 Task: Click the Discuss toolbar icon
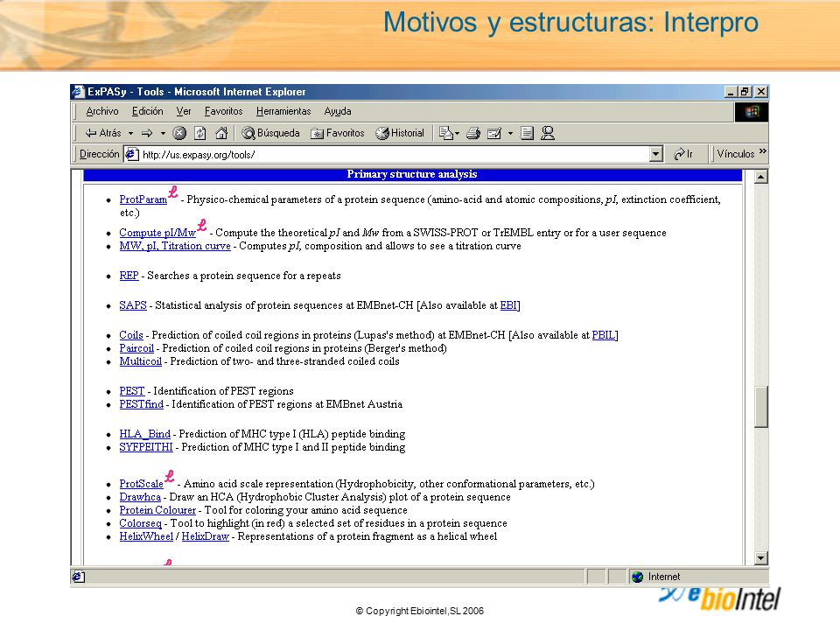527,133
